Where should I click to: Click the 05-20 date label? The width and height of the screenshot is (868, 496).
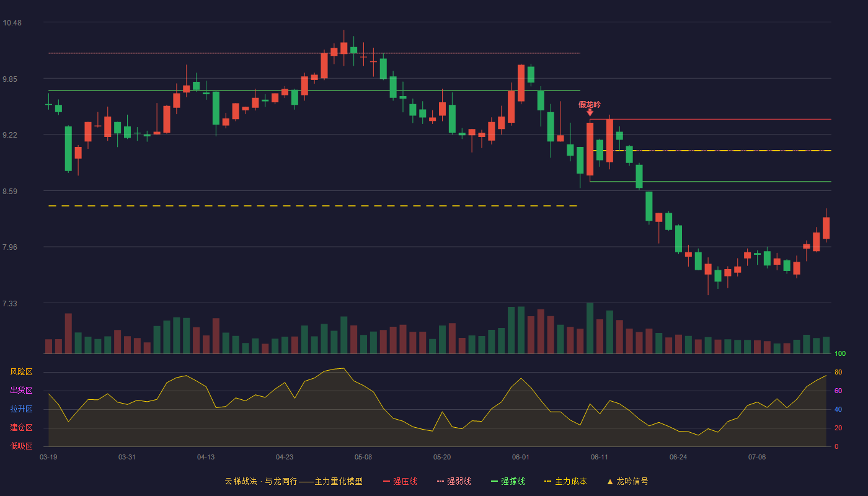442,457
